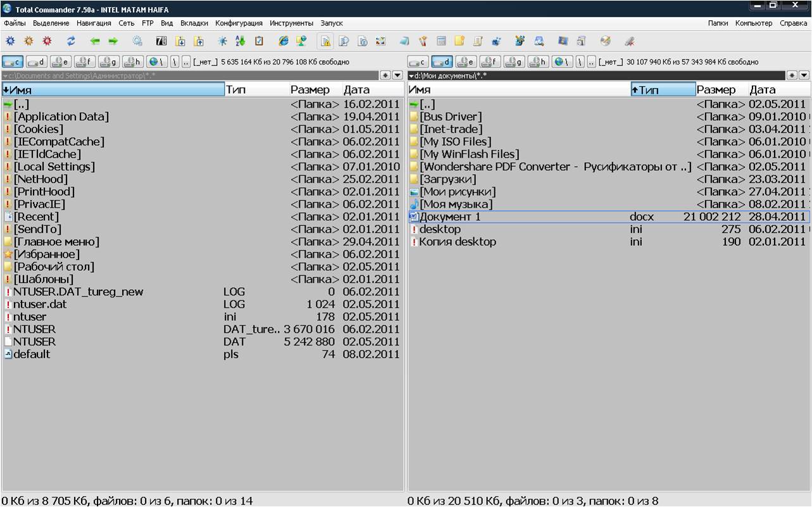This screenshot has width=812, height=507.
Task: Open the Справка menu
Action: (x=794, y=23)
